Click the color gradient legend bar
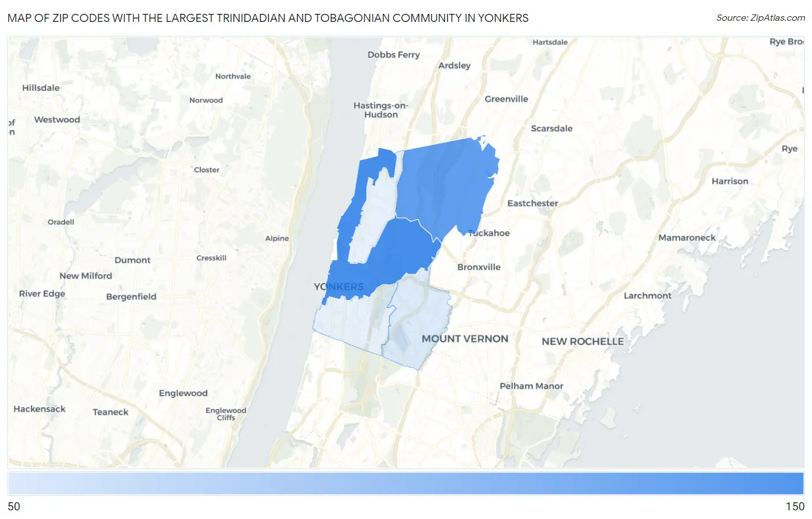812x519 pixels. [405, 483]
